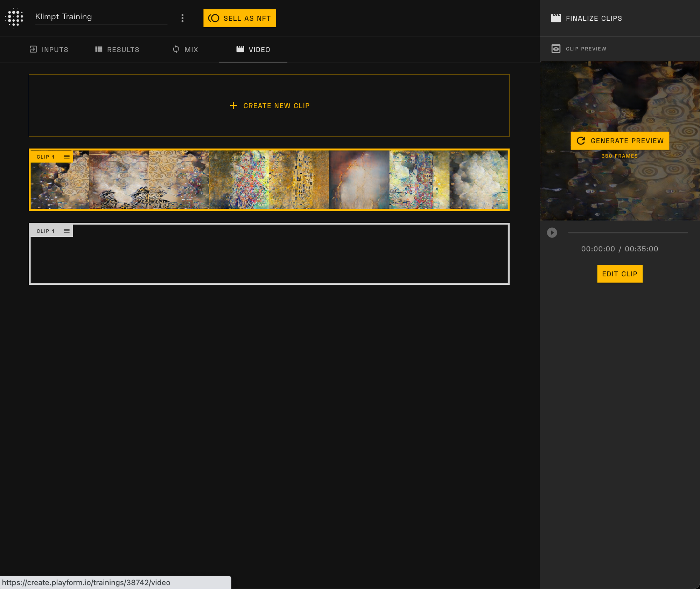Open the three-dot options menu
The height and width of the screenshot is (589, 700).
click(182, 18)
